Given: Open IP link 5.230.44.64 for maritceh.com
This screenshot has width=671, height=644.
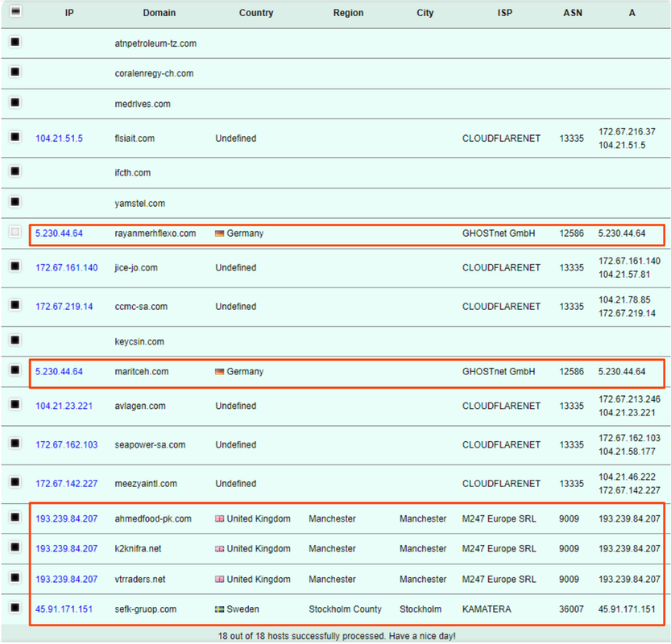Looking at the screenshot, I should coord(59,372).
